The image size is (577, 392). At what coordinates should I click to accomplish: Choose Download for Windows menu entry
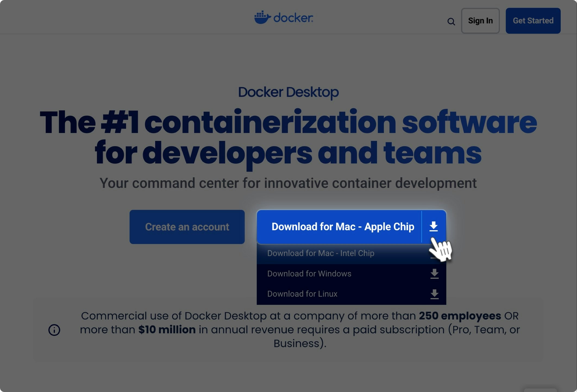309,274
